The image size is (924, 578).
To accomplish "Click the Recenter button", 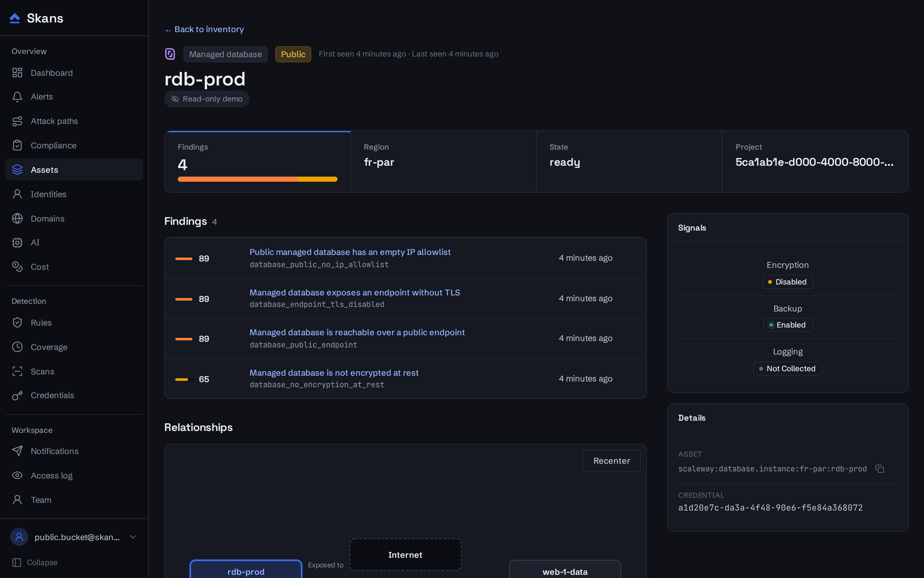I will (611, 461).
